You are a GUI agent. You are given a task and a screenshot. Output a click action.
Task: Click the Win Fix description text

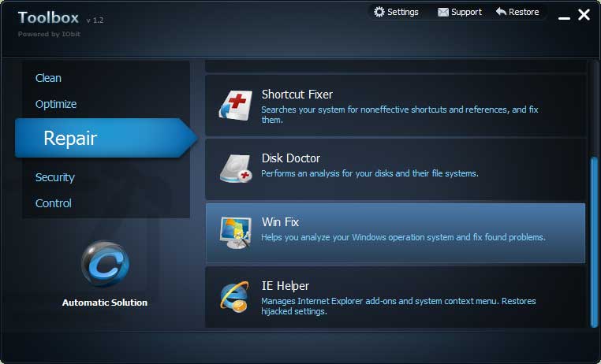[x=403, y=237]
